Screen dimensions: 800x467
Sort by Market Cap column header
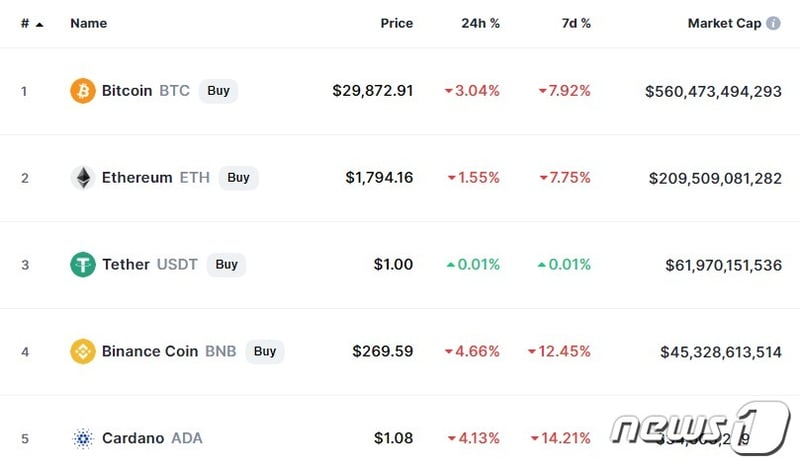pyautogui.click(x=724, y=23)
